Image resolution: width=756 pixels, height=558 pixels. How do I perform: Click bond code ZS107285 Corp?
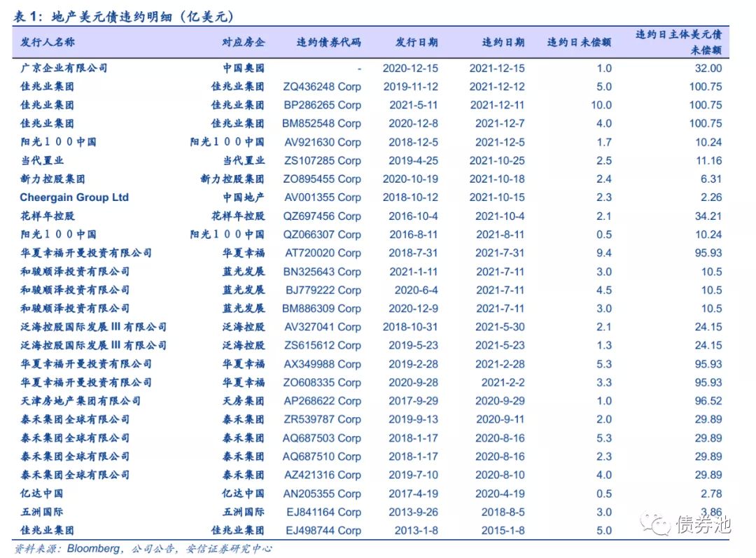[323, 160]
